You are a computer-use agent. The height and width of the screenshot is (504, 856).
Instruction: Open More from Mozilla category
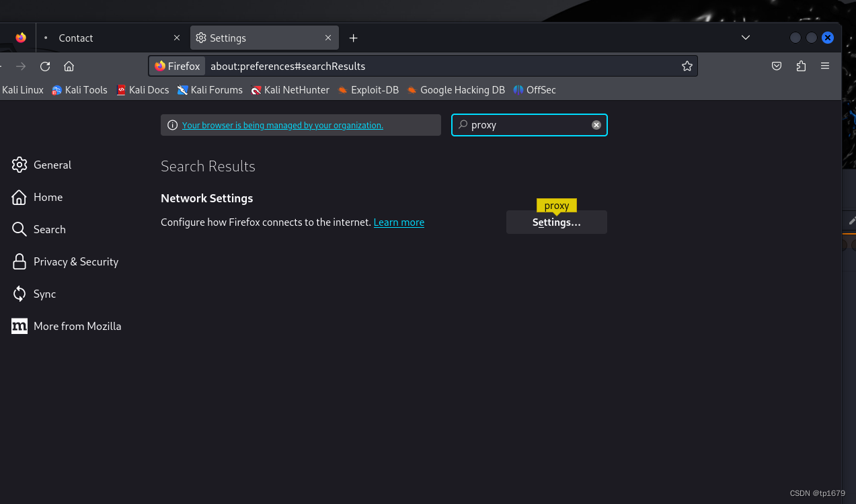point(67,326)
